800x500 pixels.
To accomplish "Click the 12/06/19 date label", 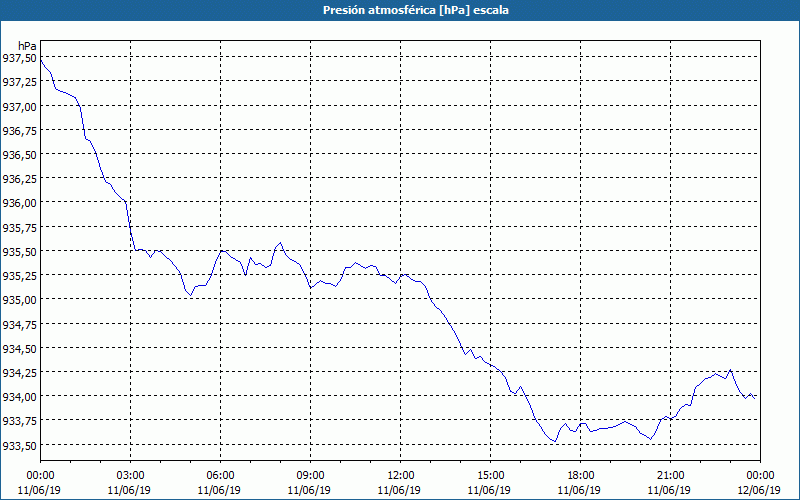I will tap(759, 490).
